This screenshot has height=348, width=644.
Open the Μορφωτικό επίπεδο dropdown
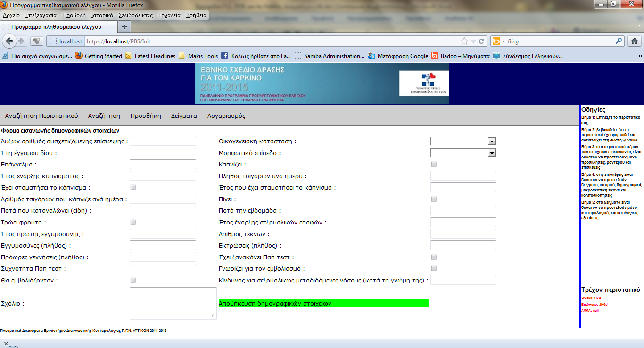pyautogui.click(x=463, y=152)
